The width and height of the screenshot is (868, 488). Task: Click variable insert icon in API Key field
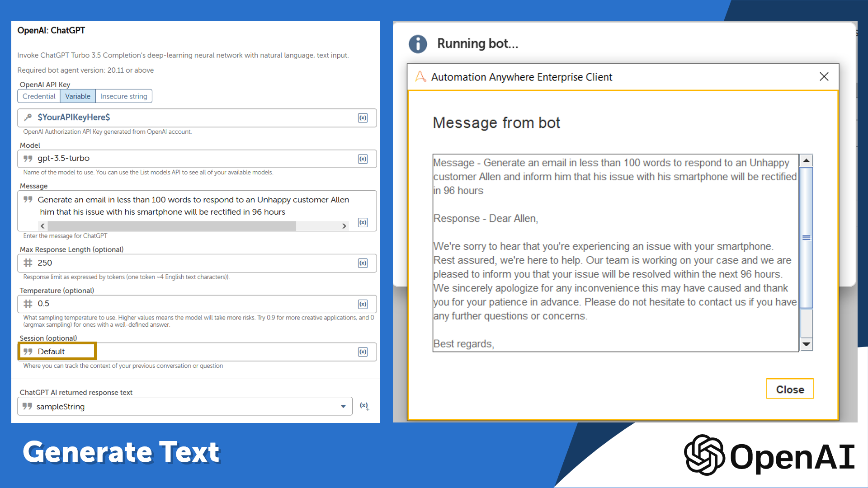pos(363,118)
